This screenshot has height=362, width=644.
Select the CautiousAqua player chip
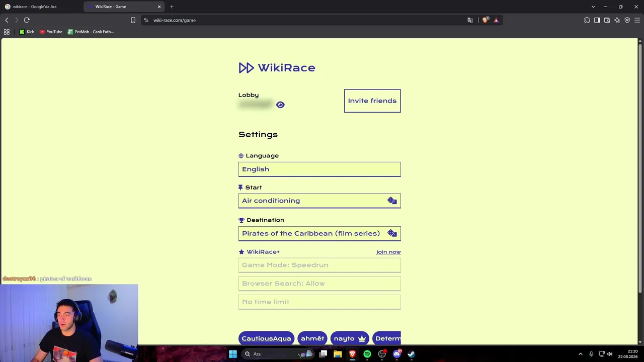(x=266, y=338)
